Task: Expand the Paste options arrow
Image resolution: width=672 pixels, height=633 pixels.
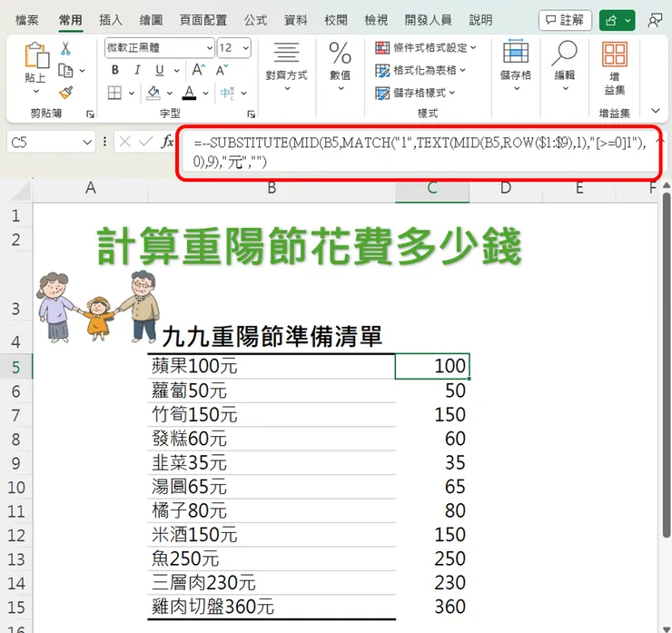Action: (36, 92)
